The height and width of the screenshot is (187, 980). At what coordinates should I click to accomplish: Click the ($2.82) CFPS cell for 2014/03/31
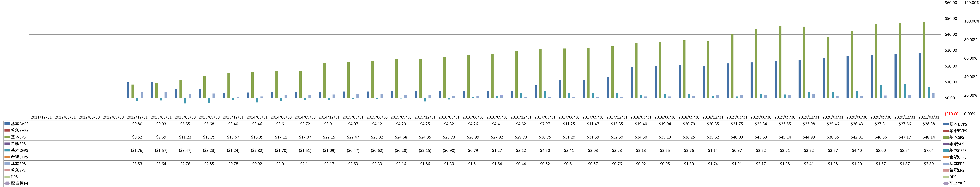(257, 150)
